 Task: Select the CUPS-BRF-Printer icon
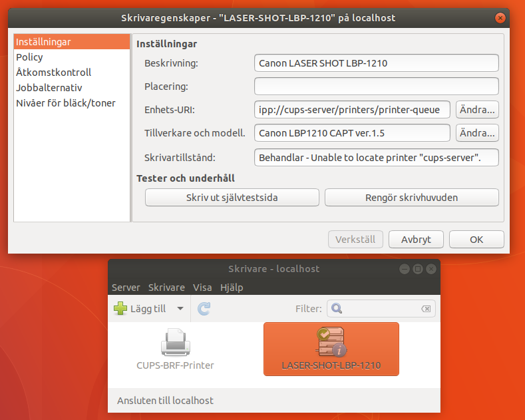(176, 341)
